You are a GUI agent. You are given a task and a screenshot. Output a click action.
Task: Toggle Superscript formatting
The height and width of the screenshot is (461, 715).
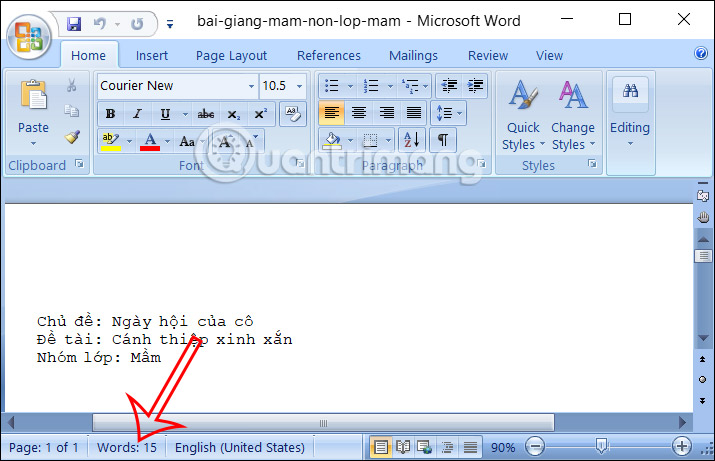[x=260, y=114]
